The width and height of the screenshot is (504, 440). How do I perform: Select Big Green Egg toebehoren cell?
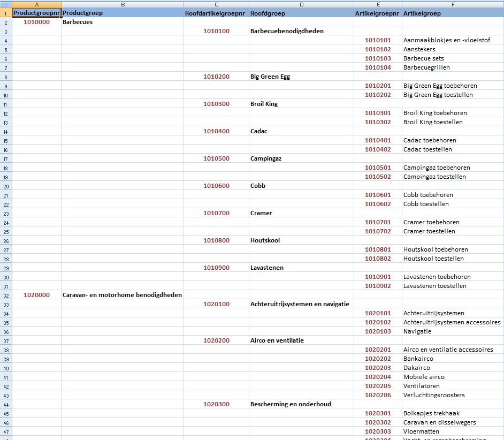click(453, 86)
